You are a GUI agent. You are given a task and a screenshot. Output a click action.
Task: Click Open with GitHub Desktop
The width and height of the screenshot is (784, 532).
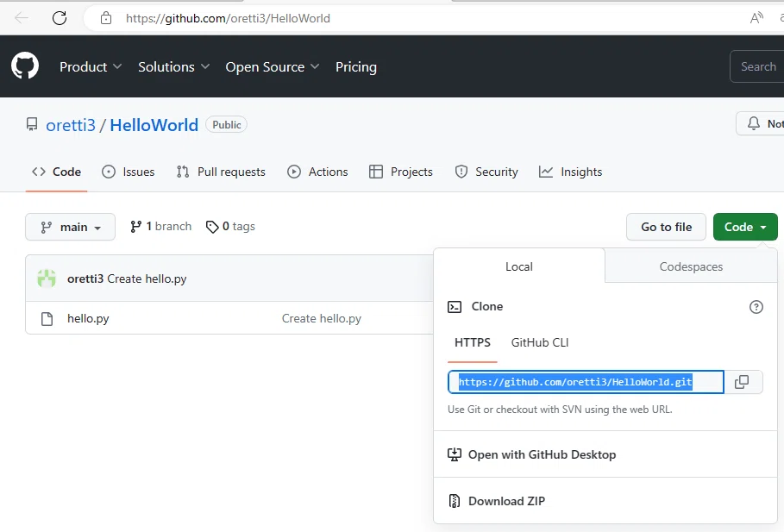coord(542,454)
